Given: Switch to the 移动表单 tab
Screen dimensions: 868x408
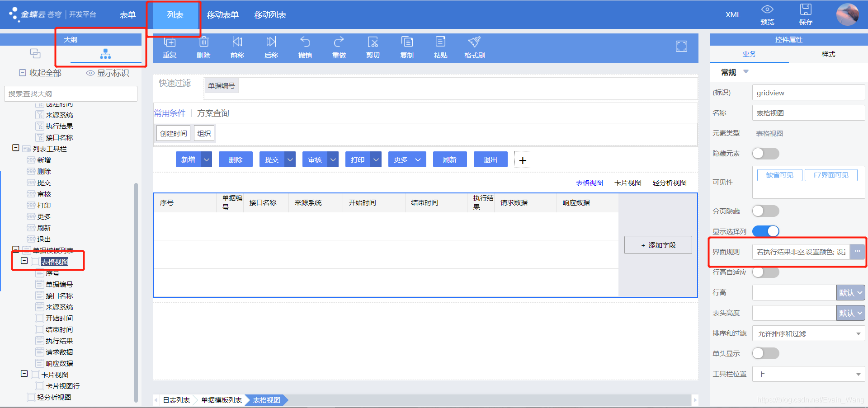Looking at the screenshot, I should (222, 15).
